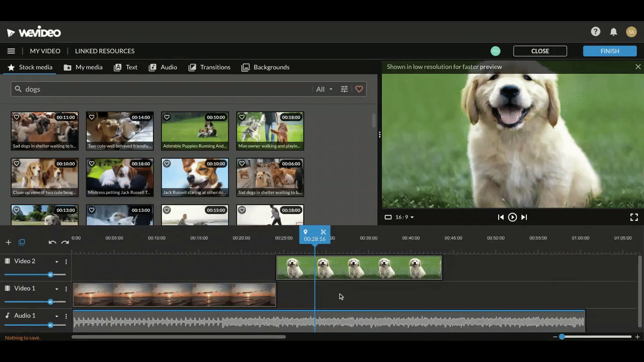Click the CLOSE button
Screen dimensions: 644x362
click(x=540, y=51)
